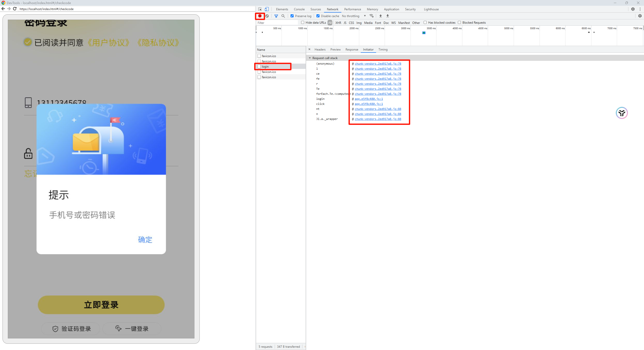
Task: Enable Hide data URLs checkbox
Action: click(x=303, y=22)
